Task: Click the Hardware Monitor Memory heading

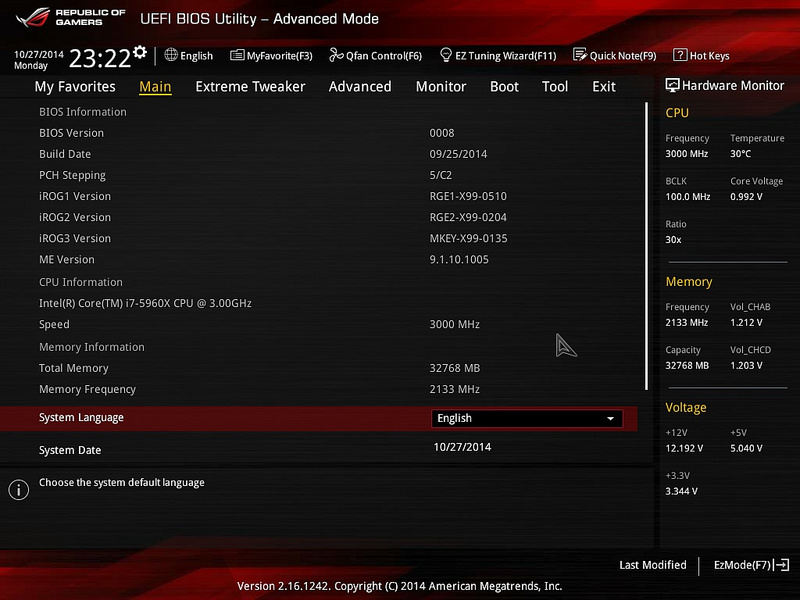Action: click(689, 282)
